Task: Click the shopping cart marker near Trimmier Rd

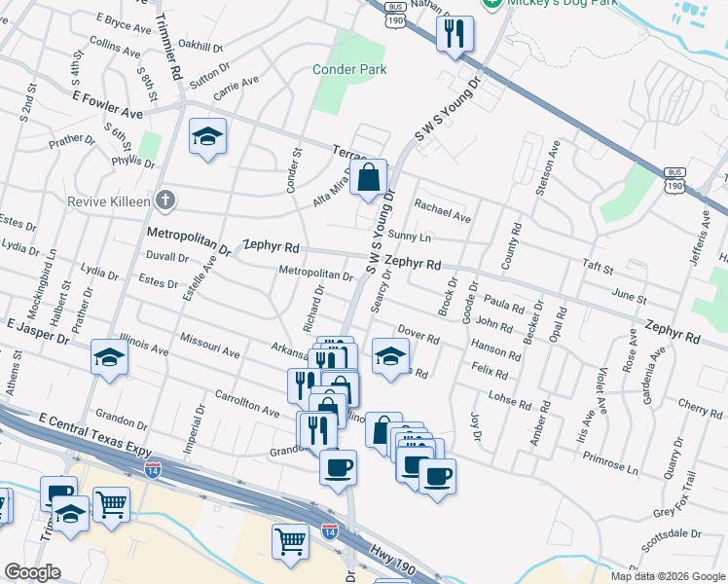Action: (111, 508)
